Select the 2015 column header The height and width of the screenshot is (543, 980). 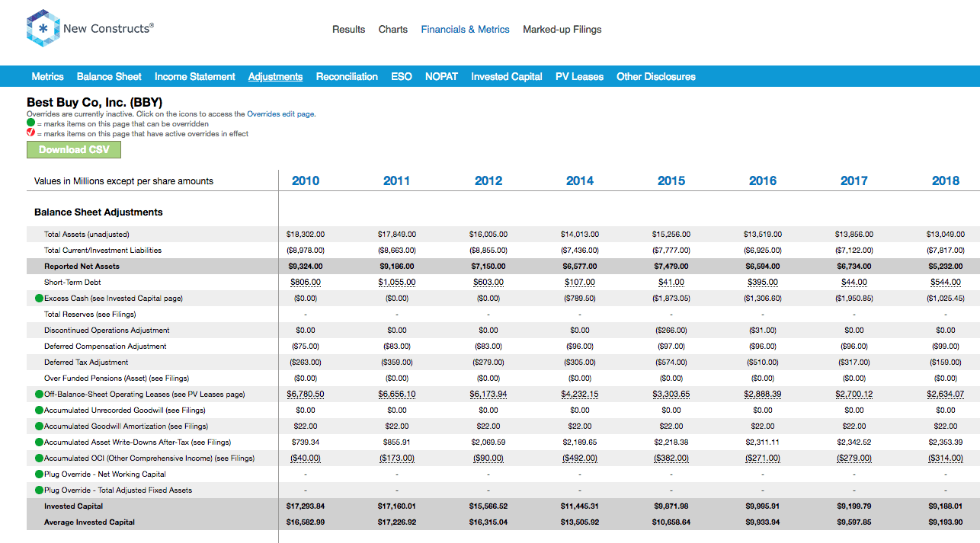tap(671, 181)
